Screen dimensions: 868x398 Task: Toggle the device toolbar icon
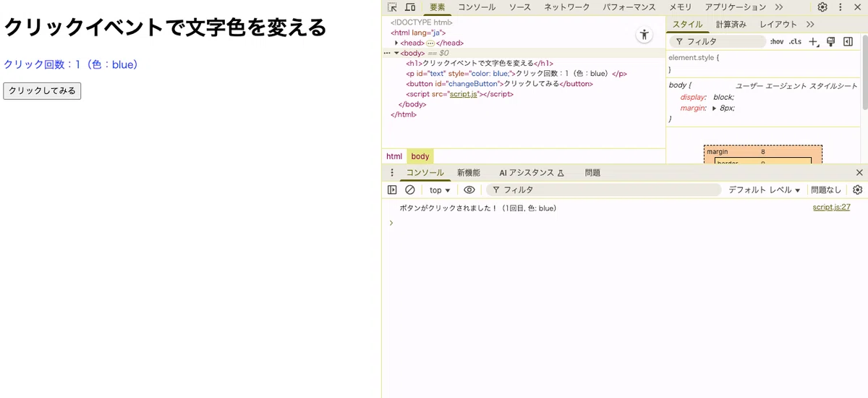pos(410,7)
